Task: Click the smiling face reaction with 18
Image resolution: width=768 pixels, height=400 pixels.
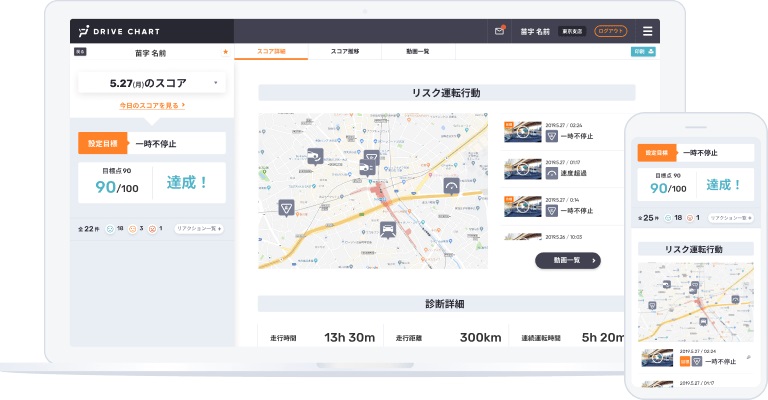Action: click(110, 229)
